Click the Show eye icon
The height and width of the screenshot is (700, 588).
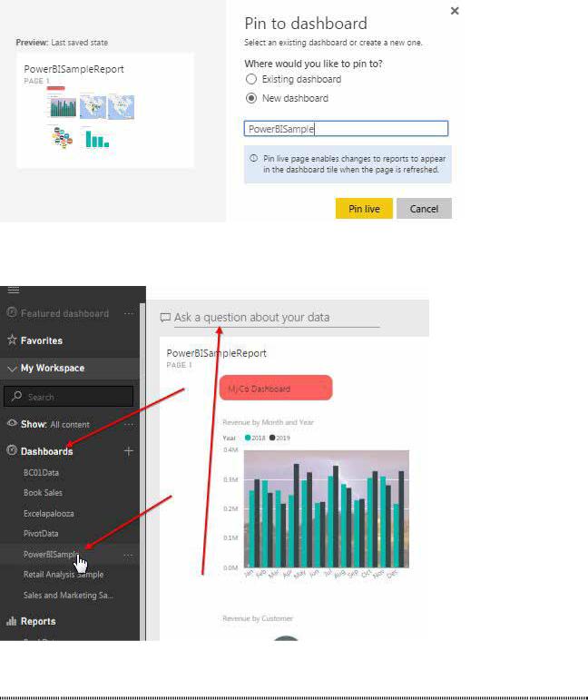12,423
